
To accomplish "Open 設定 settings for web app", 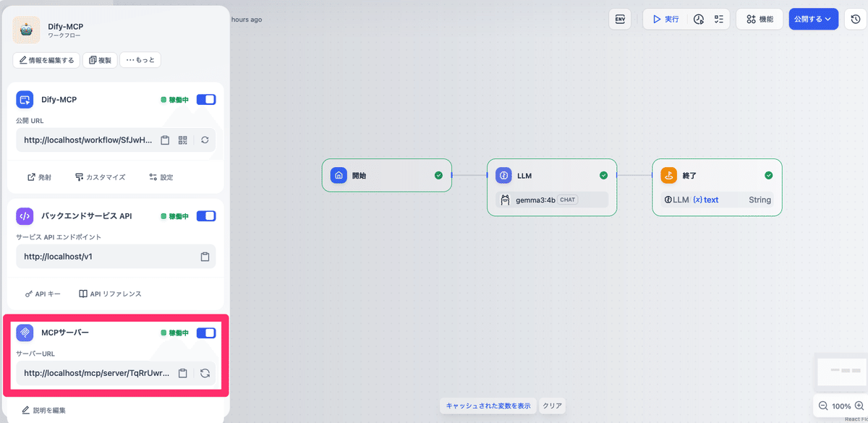I will click(161, 177).
